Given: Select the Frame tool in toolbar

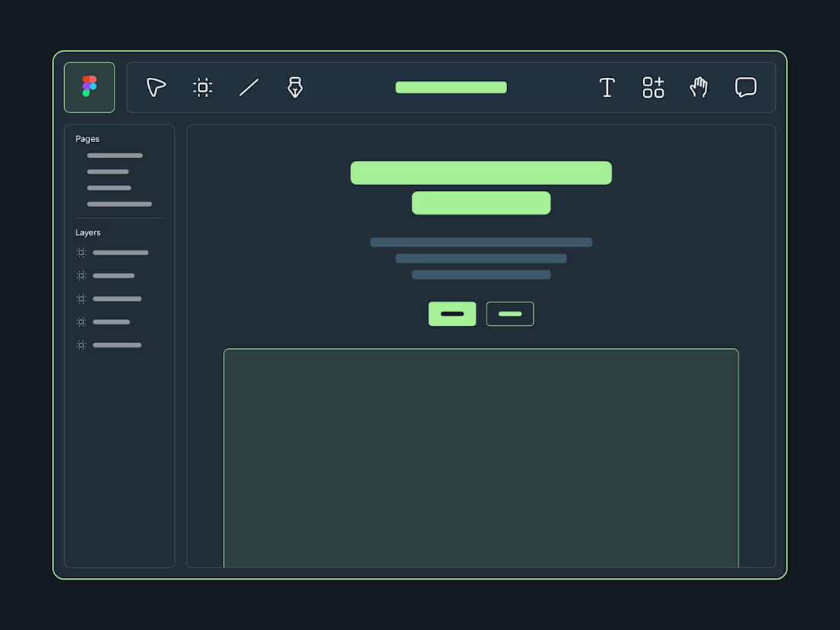Looking at the screenshot, I should pyautogui.click(x=202, y=87).
